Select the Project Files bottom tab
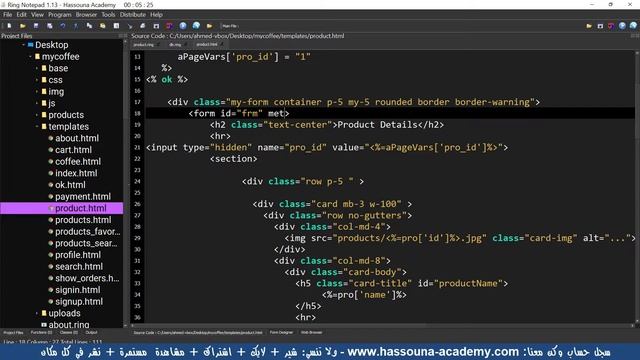The height and width of the screenshot is (360, 640). 13,333
